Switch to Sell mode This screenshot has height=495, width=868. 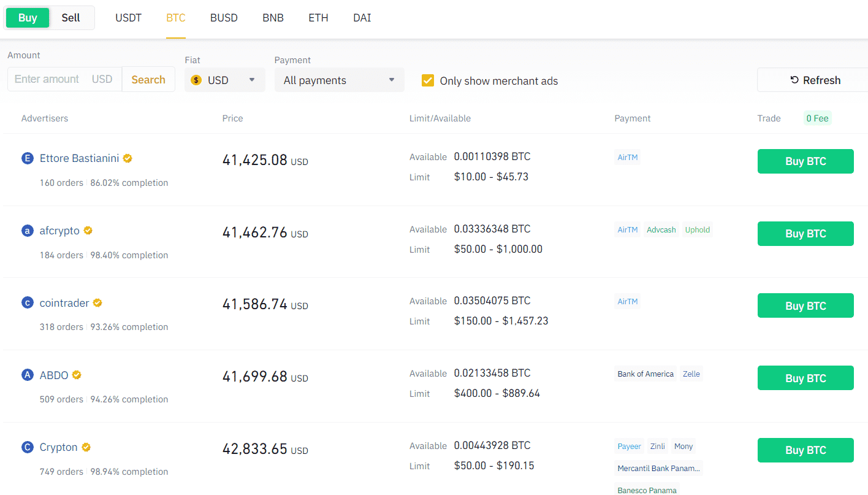click(71, 18)
